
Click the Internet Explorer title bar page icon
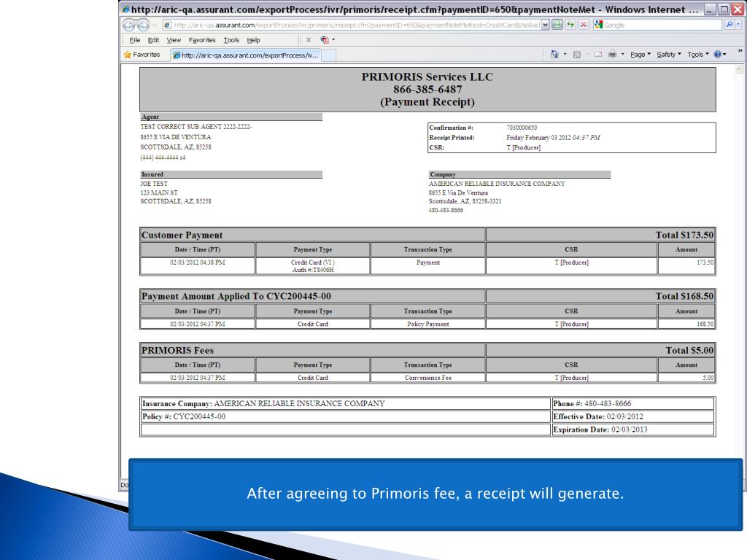coord(125,9)
